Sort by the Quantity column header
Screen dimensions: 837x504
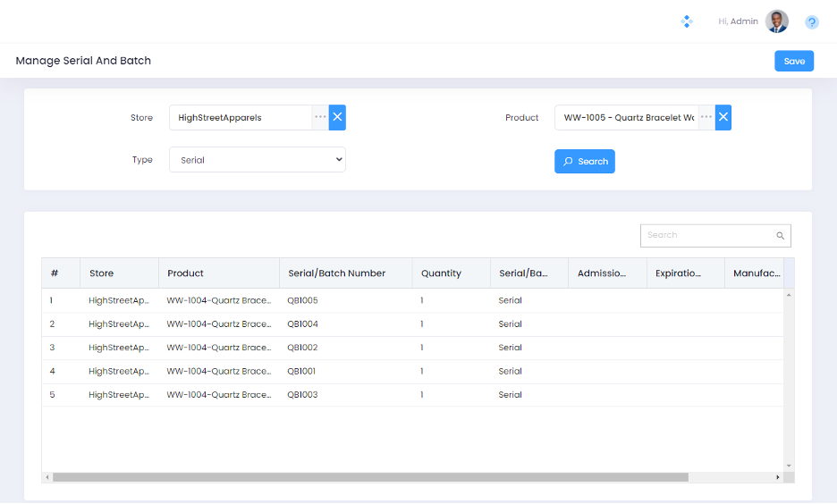coord(441,273)
